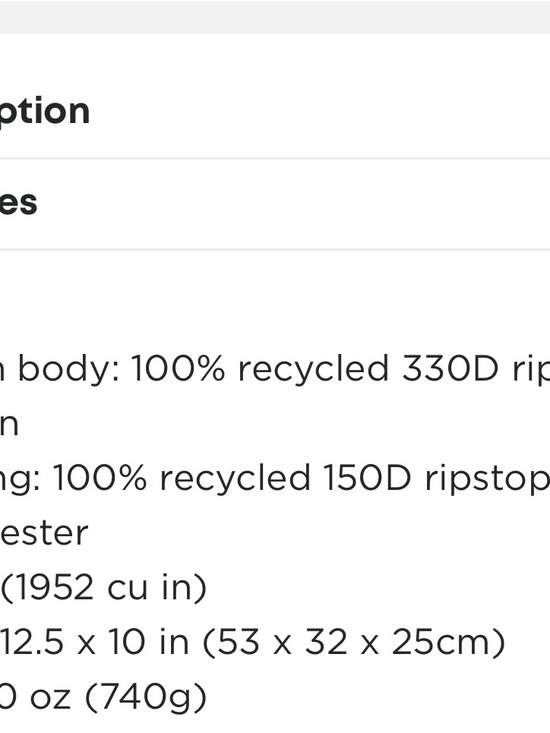Click the "(1952 cu in)" volume text

(104, 587)
